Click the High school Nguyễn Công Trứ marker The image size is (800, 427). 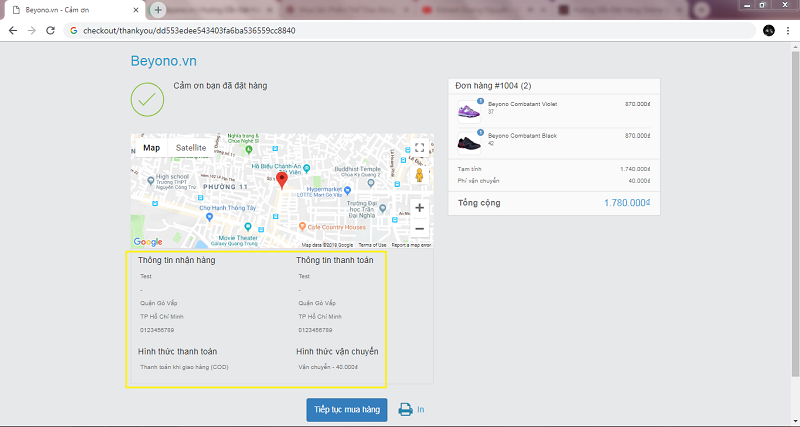click(x=151, y=181)
